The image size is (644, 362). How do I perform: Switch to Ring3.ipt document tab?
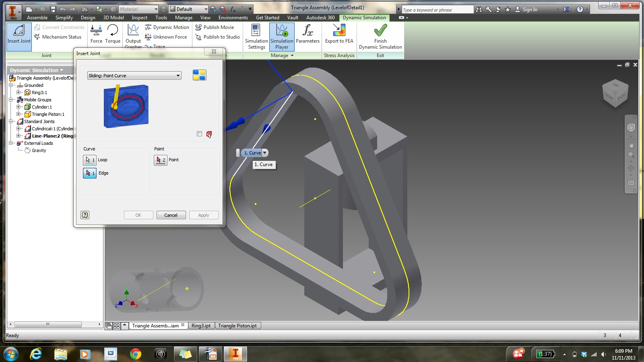pyautogui.click(x=201, y=326)
